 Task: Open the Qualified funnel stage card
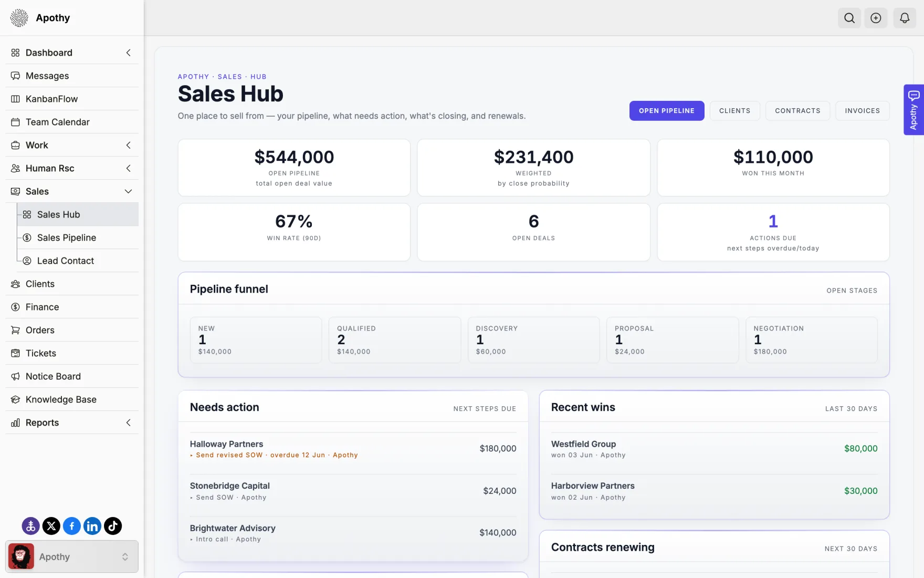(394, 340)
